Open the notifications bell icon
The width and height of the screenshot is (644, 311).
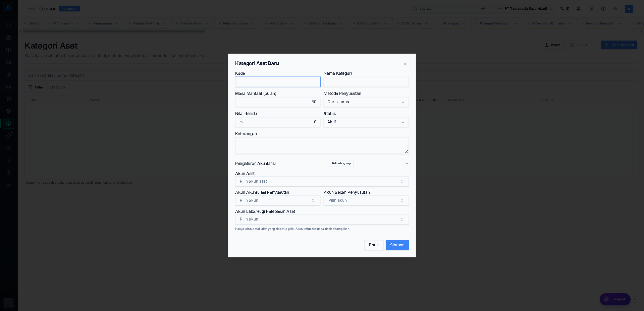(x=579, y=9)
